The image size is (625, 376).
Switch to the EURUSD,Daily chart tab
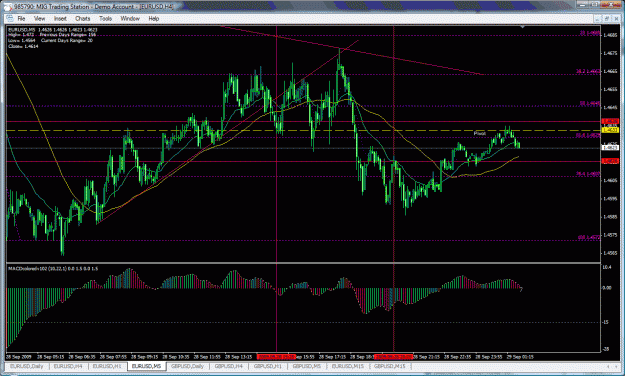27,366
